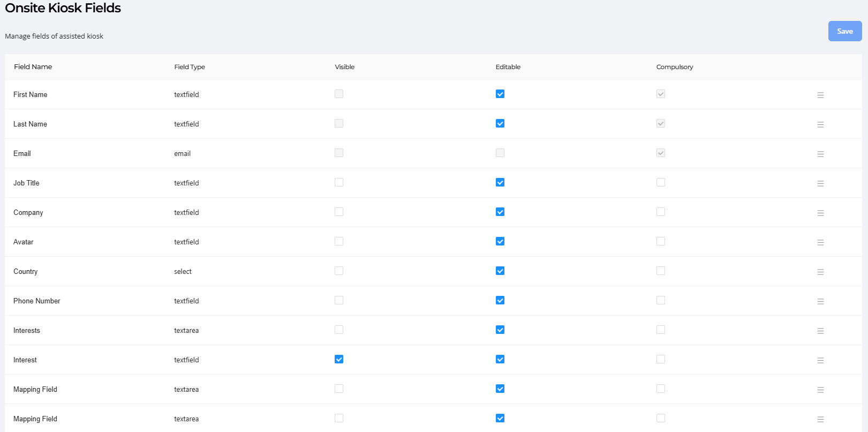Screen dimensions: 868x432
Task: Uncheck Editable on Avatar row
Action: point(500,241)
